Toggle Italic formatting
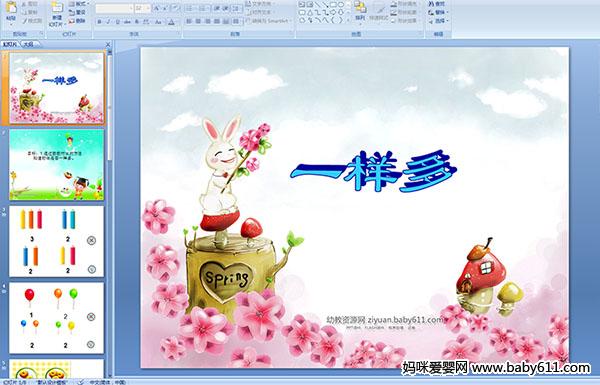The width and height of the screenshot is (600, 385). click(108, 22)
